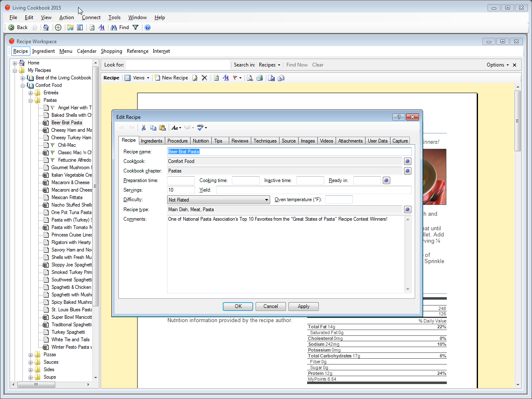Screen dimensions: 532x399
Task: Close the search bar with X
Action: point(515,65)
